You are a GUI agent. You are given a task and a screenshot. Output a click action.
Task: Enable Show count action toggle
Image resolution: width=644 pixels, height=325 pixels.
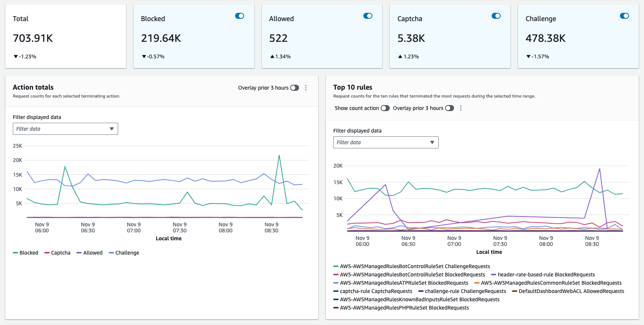pos(385,108)
